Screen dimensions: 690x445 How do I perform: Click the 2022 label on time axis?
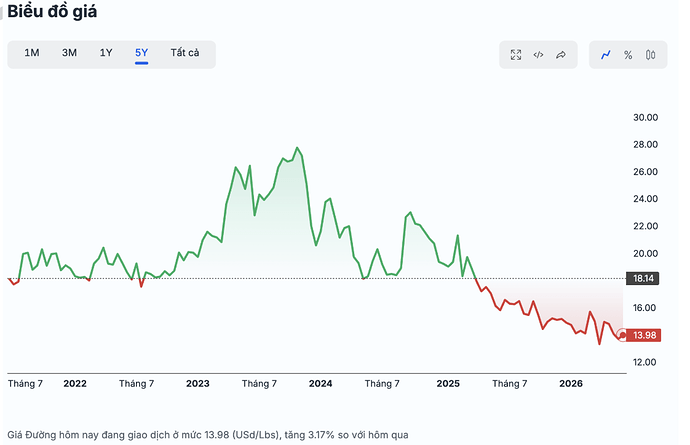tap(75, 384)
